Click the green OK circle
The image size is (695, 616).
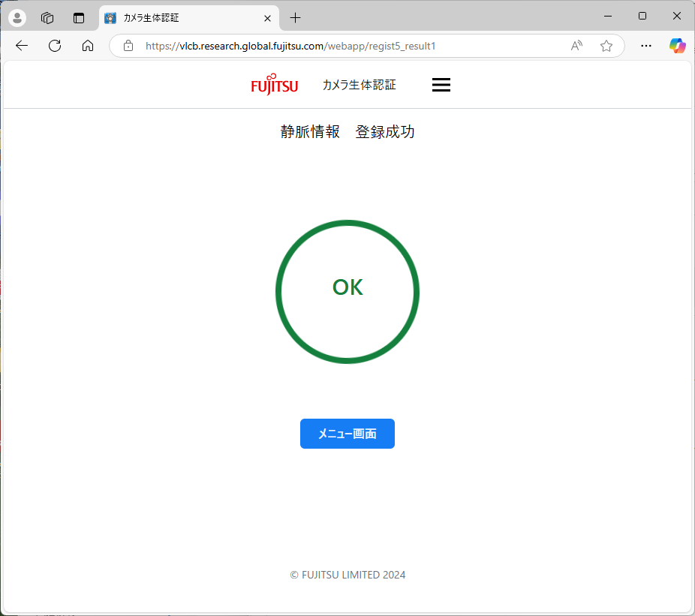(347, 292)
